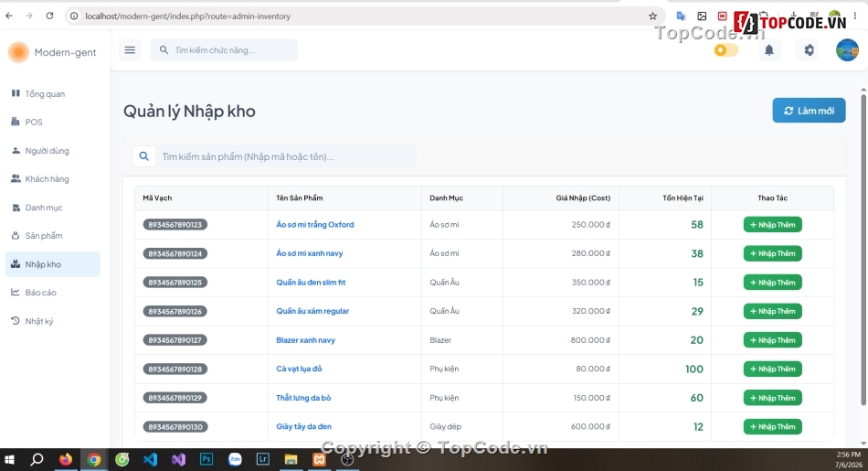The width and height of the screenshot is (868, 471).
Task: Click barcode badge 8934567890130
Action: (x=175, y=427)
